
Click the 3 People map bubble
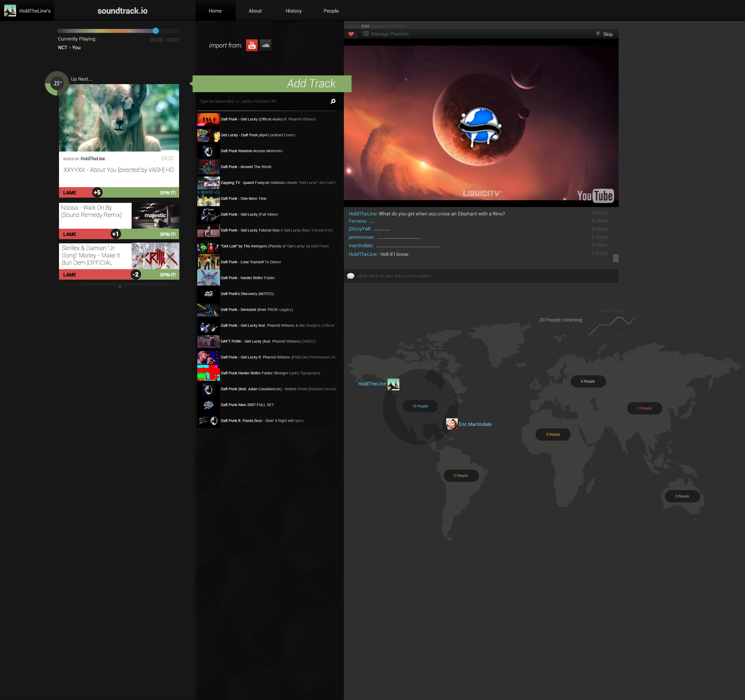553,435
